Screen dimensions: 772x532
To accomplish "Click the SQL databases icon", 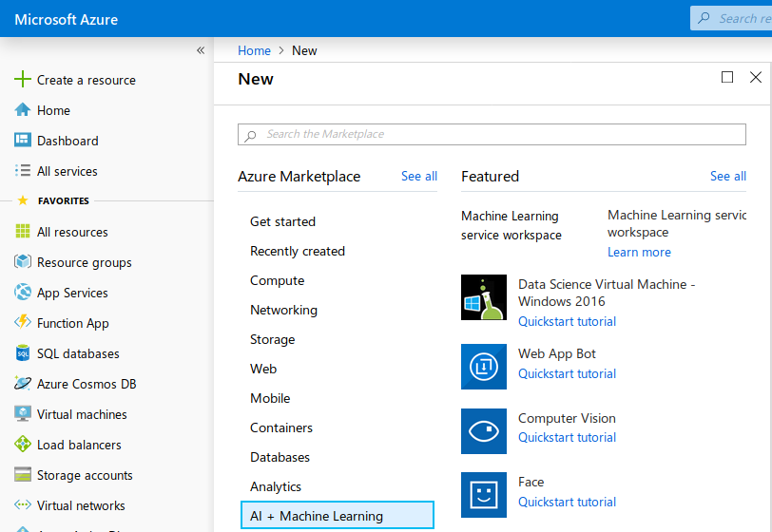I will (23, 352).
